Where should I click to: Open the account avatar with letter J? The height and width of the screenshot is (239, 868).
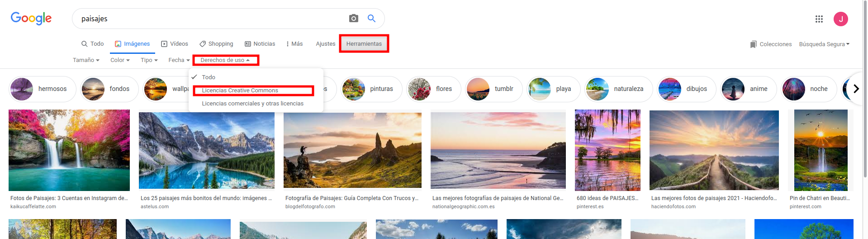[x=840, y=19]
